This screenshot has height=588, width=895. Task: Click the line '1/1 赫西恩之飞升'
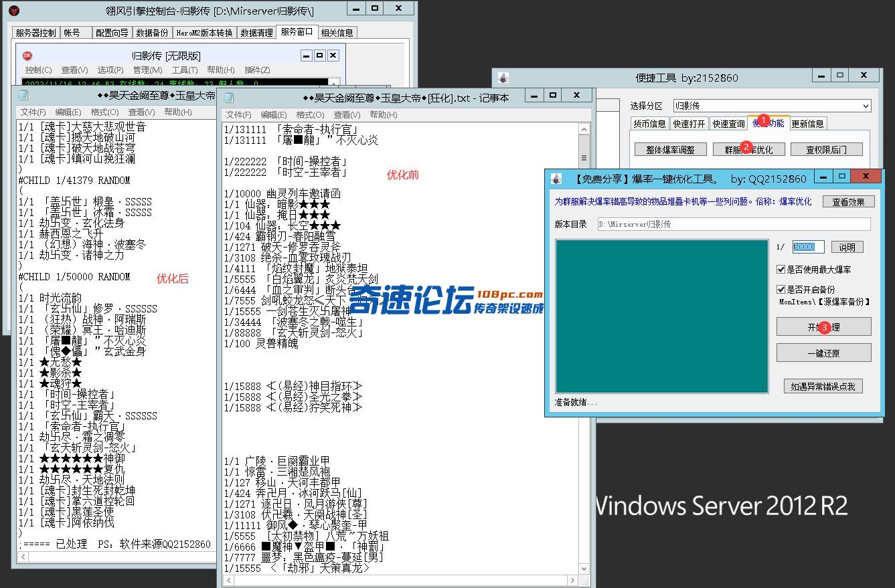[61, 234]
